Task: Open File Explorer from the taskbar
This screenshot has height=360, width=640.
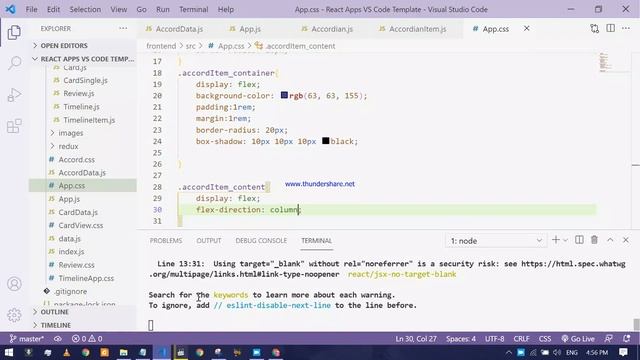Action: tap(124, 352)
